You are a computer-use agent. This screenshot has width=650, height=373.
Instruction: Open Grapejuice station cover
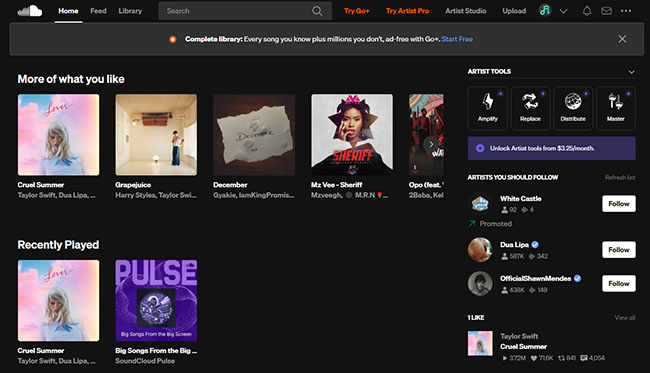(x=156, y=135)
